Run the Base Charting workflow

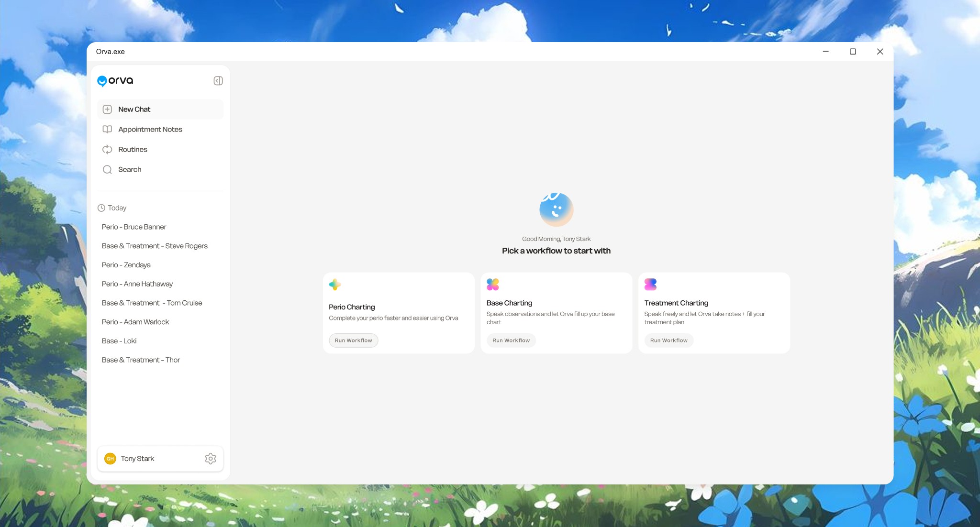coord(511,340)
